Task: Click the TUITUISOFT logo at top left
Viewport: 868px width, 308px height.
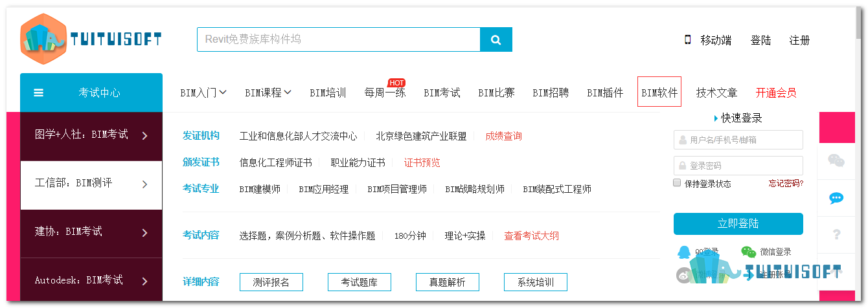Action: coord(91,39)
